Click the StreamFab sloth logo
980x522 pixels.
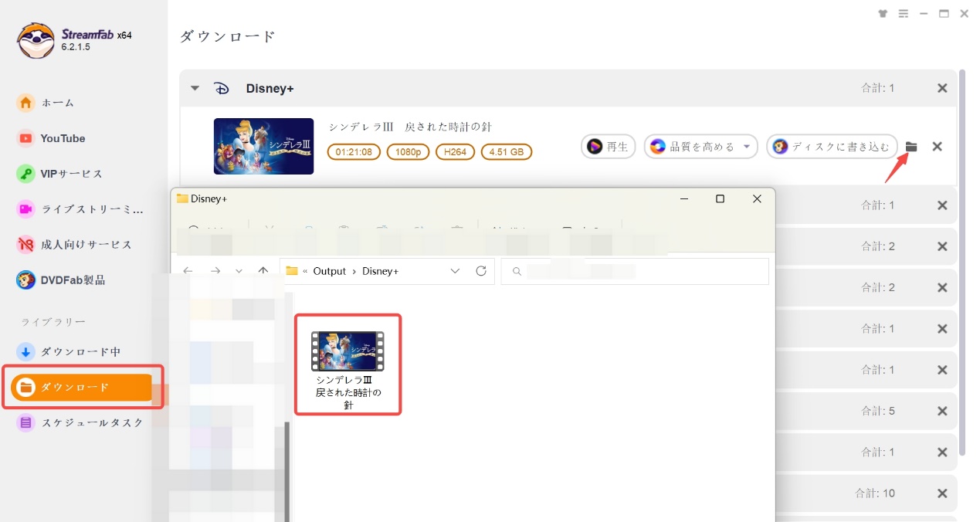[36, 40]
